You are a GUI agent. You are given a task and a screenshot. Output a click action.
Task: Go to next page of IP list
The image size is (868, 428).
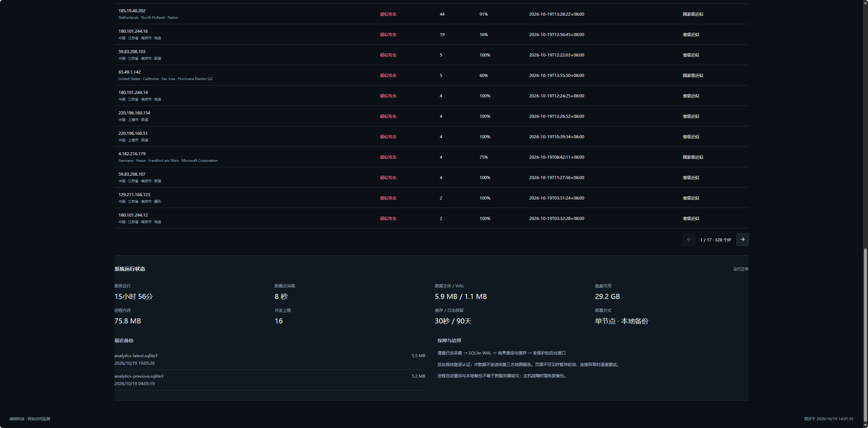pos(742,240)
